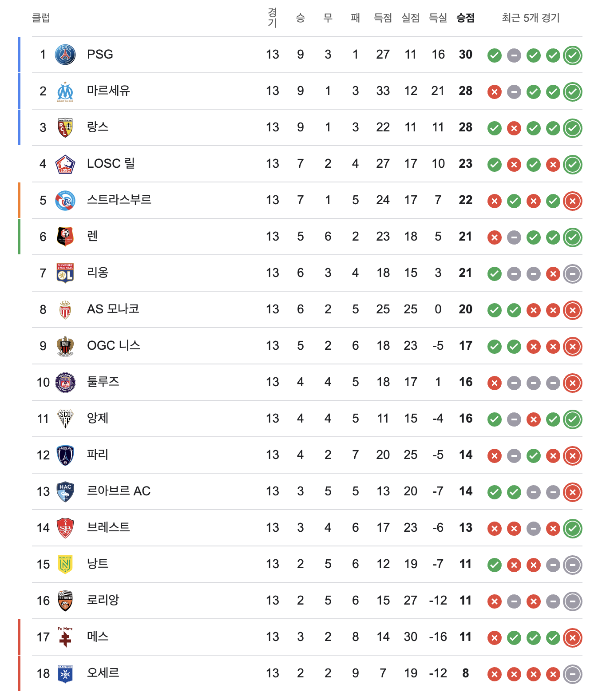Click Lyon's latest match draw indicator
Viewport: 606px width, 700px height.
(572, 274)
